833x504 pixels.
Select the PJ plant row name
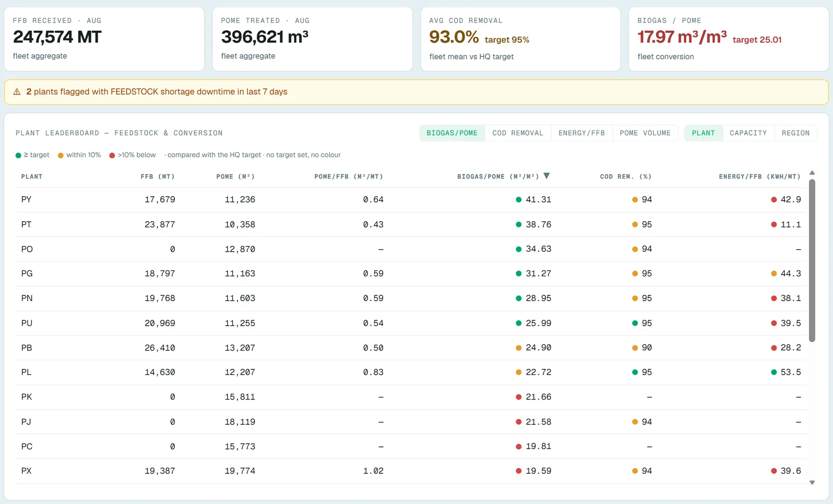[x=26, y=422]
